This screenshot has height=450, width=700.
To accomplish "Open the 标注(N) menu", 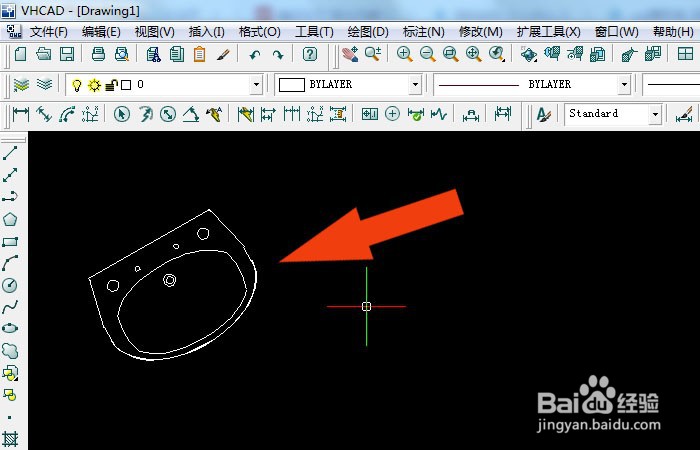I will coord(423,32).
